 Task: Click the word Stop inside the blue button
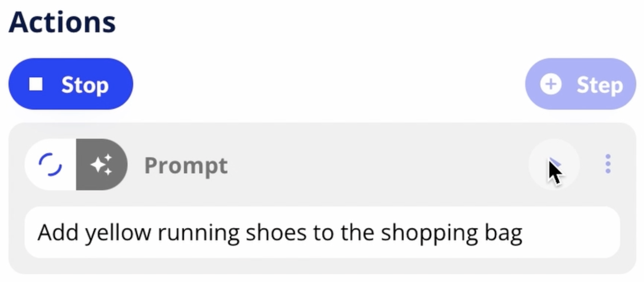85,85
